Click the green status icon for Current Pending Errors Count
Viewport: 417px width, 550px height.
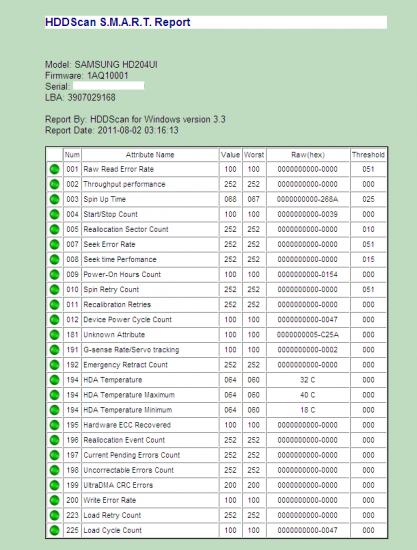pyautogui.click(x=54, y=456)
